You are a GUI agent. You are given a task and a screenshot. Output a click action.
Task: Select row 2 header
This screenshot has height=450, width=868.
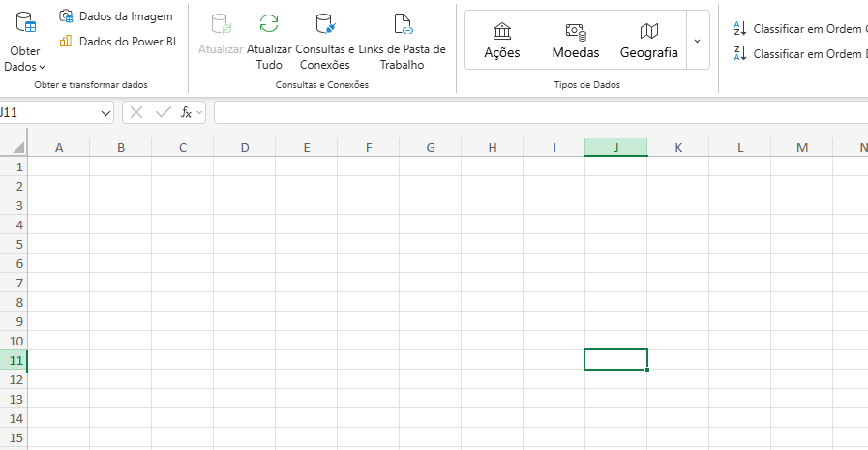pyautogui.click(x=14, y=186)
